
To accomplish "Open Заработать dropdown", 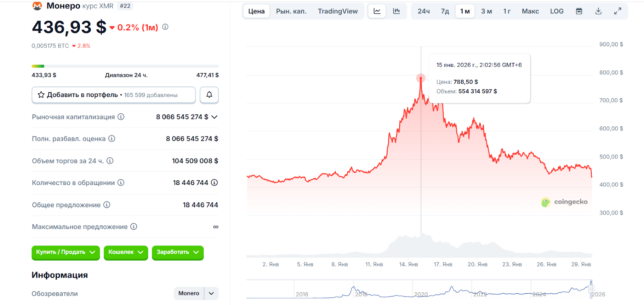I will 178,252.
